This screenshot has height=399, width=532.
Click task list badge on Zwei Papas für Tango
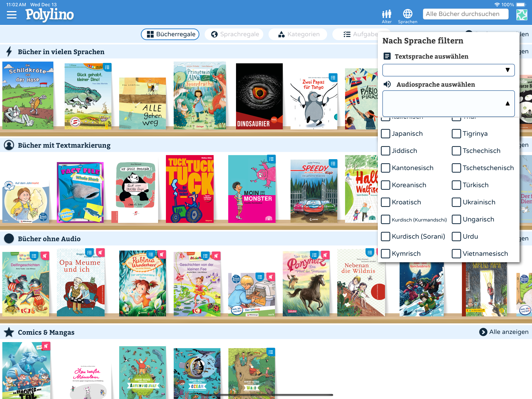(333, 78)
